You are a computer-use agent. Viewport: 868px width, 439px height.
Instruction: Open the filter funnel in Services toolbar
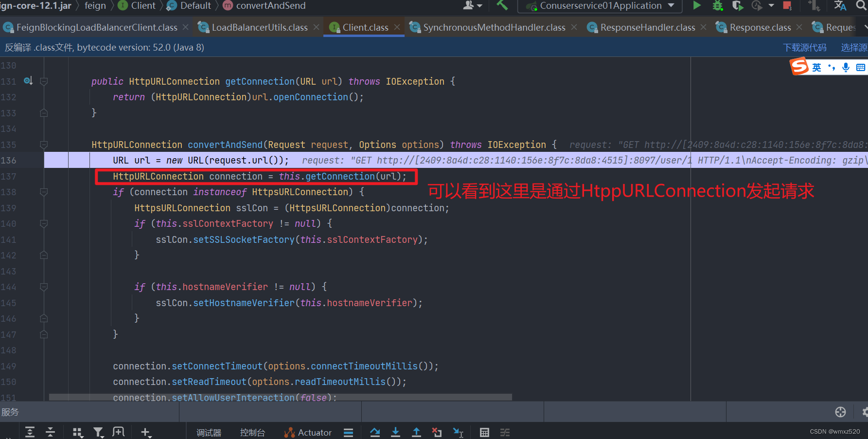point(98,432)
